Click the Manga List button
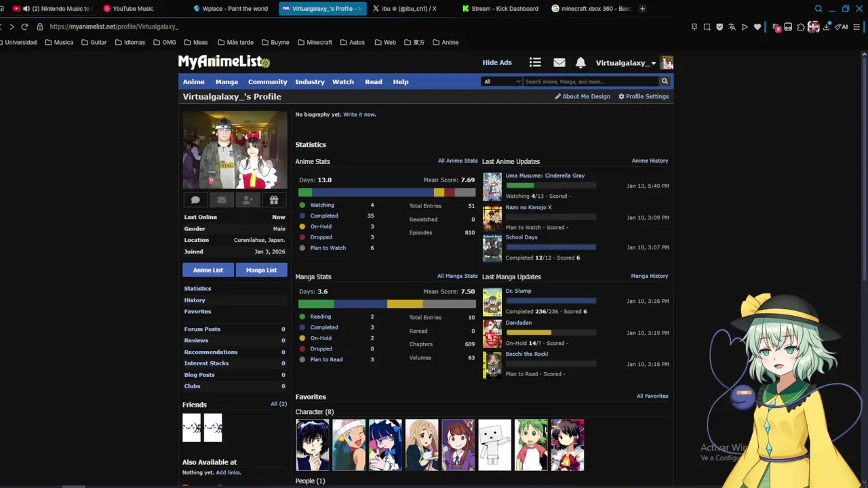The height and width of the screenshot is (488, 868). point(261,270)
